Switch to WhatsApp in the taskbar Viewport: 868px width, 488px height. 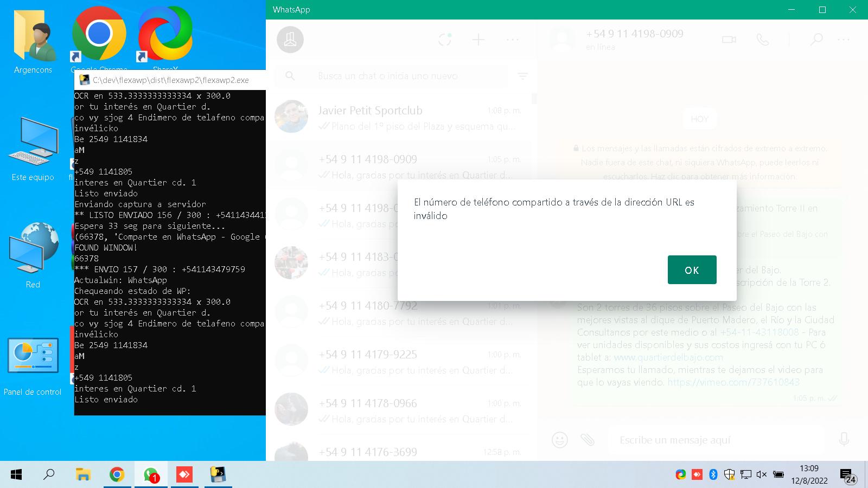click(x=151, y=475)
